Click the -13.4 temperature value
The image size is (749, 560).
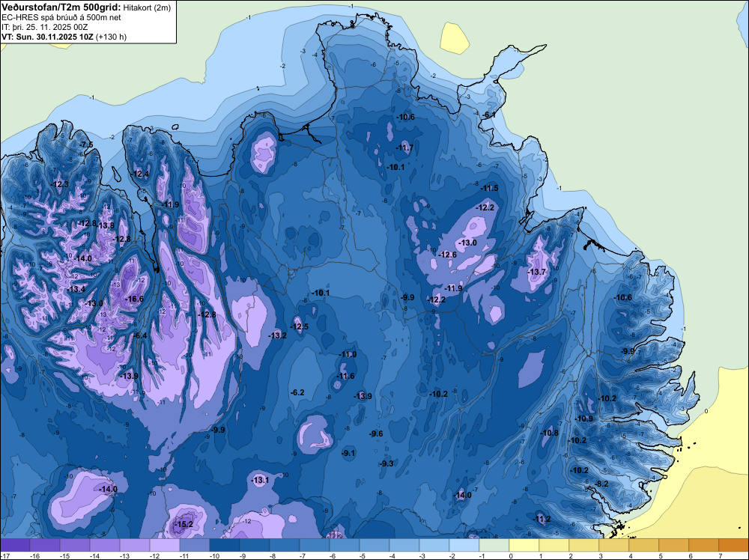click(x=76, y=289)
